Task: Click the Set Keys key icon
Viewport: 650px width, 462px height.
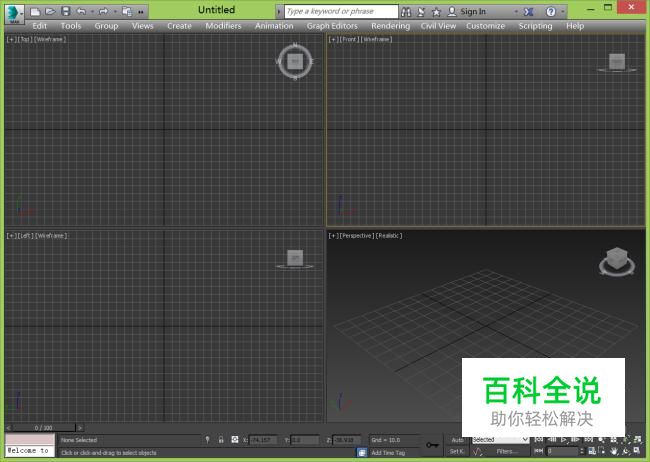Action: click(x=432, y=445)
